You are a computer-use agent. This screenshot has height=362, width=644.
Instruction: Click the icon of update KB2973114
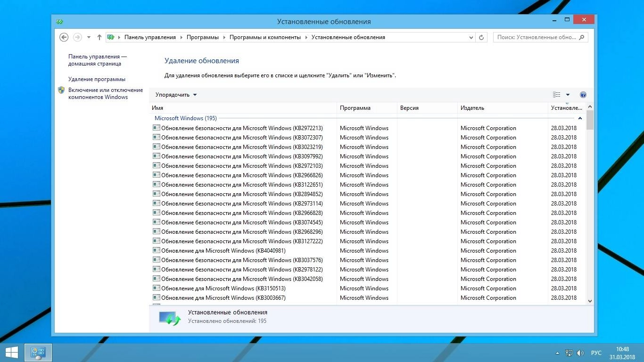[x=157, y=203]
